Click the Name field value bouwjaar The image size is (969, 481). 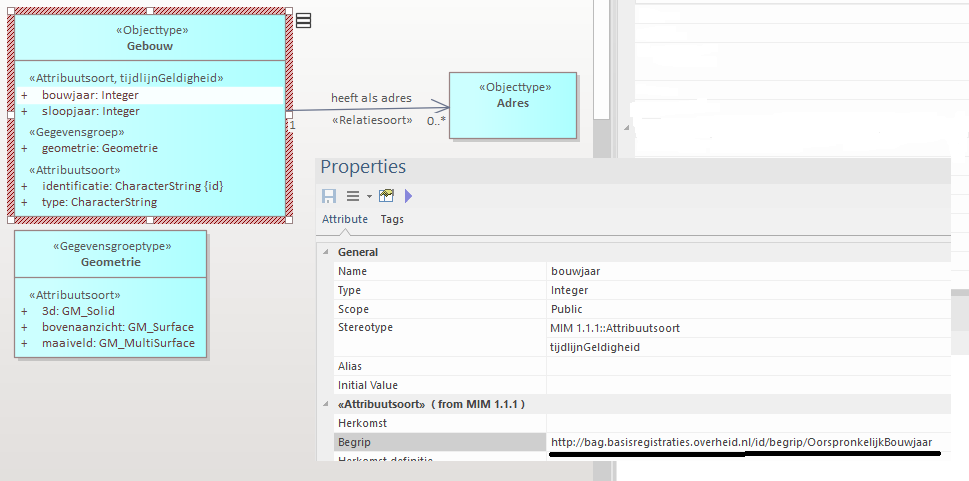coord(575,271)
